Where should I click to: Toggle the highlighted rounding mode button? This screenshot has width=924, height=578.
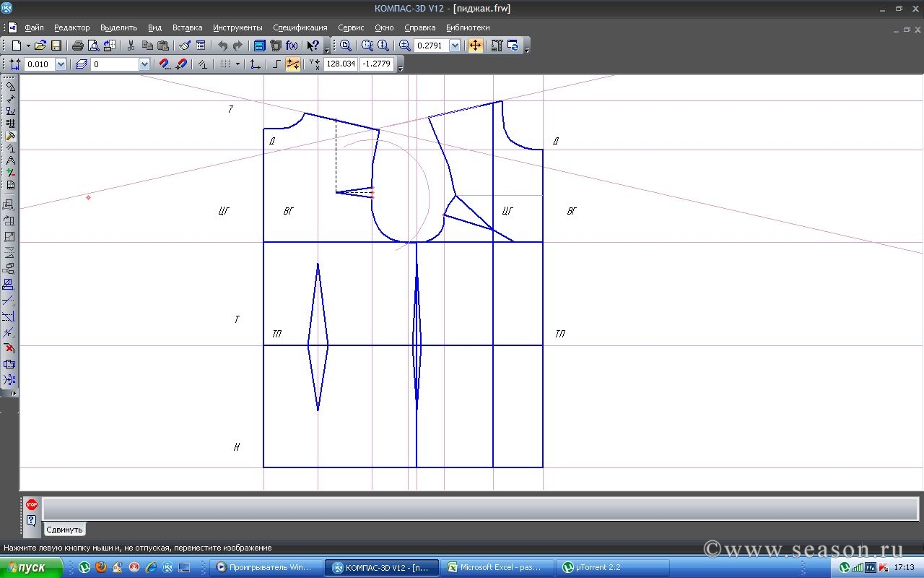(x=293, y=64)
